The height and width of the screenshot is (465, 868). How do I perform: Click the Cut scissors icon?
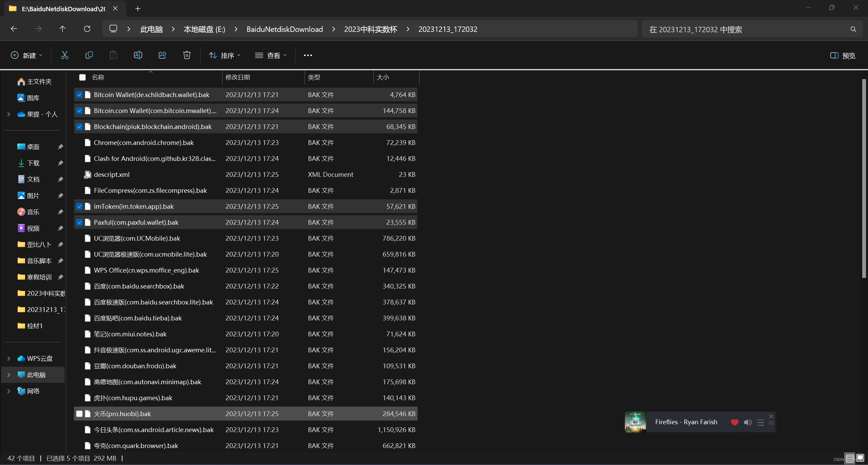coord(64,55)
